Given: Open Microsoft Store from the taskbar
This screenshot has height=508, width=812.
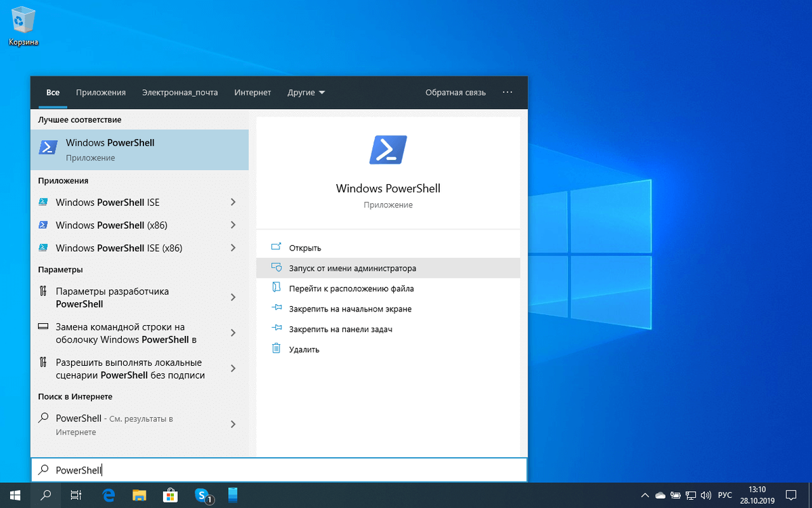Looking at the screenshot, I should click(171, 495).
